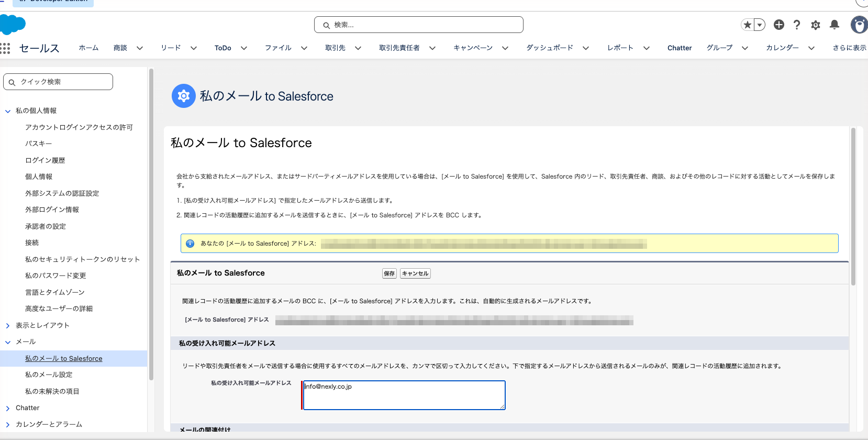Click the 私の受け入れ可能メールアドレス text area
This screenshot has width=868, height=440.
(404, 395)
